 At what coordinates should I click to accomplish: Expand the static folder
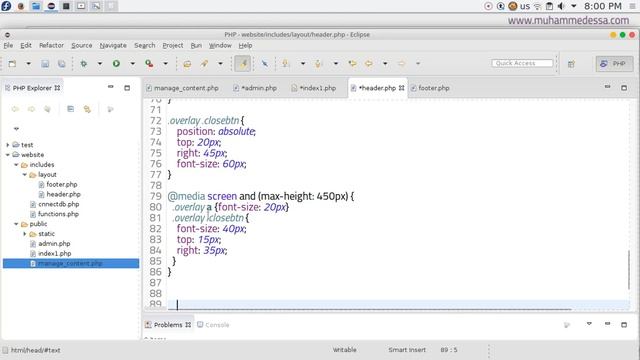25,234
